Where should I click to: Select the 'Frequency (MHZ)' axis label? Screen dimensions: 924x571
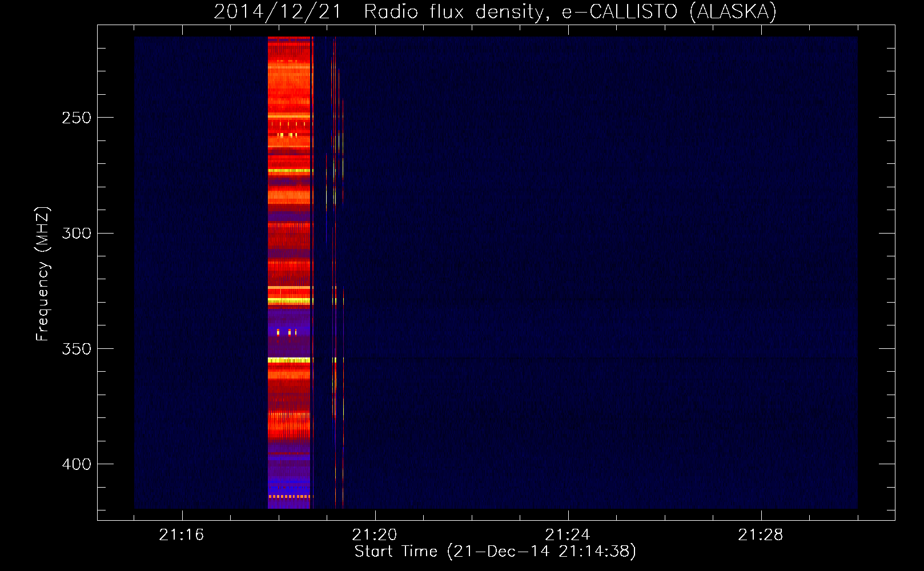coord(43,274)
